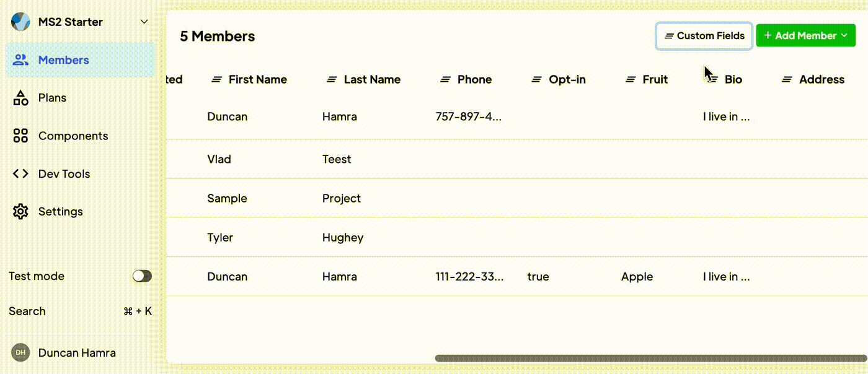Viewport: 868px width, 374px height.
Task: Open the Custom Fields button
Action: pos(704,36)
